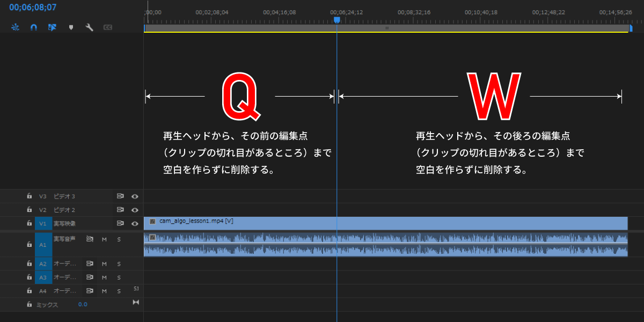This screenshot has width=644, height=322.
Task: Click the fx badge on the audio clip
Action: 152,237
